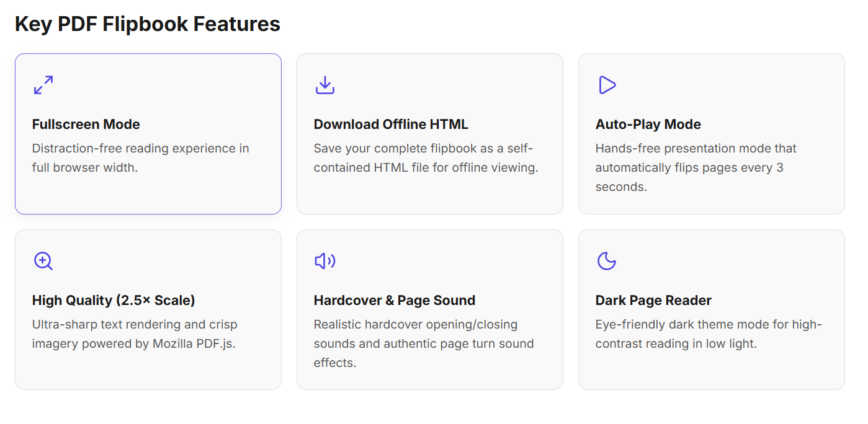The width and height of the screenshot is (868, 424).
Task: Click the Mozilla PDF.js description text
Action: pyautogui.click(x=135, y=334)
